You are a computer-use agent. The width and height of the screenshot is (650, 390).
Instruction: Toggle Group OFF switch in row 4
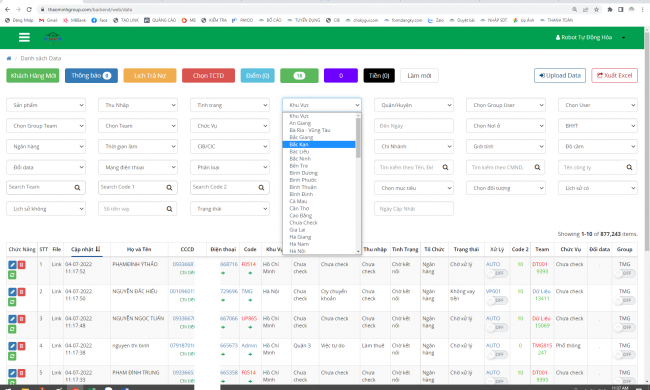pos(624,355)
